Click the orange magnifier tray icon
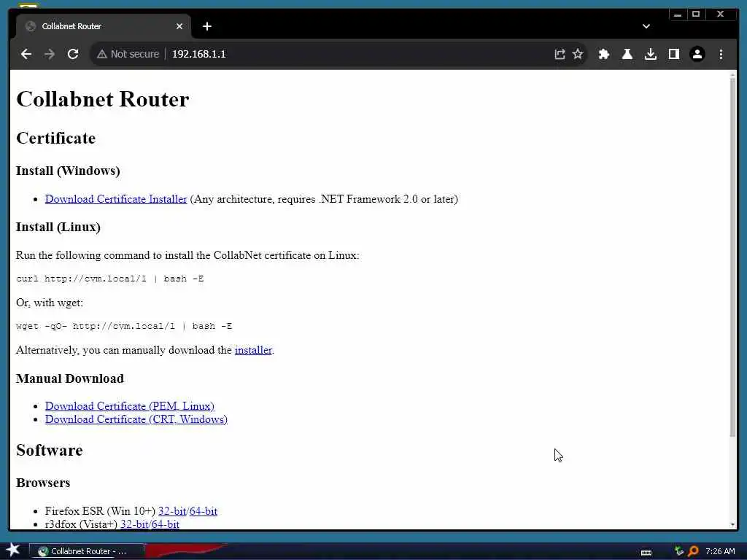Viewport: 747px width, 560px height. [x=693, y=551]
